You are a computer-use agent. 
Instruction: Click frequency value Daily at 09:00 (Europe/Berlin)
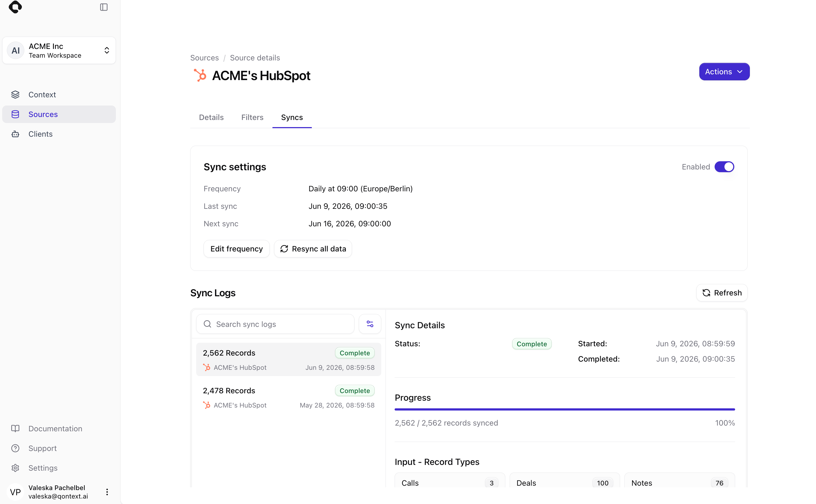[360, 189]
